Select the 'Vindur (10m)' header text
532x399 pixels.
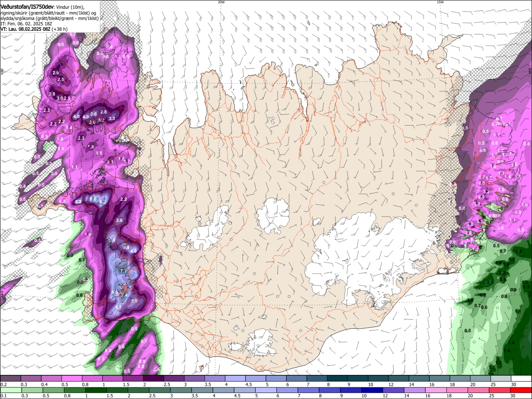(x=69, y=7)
